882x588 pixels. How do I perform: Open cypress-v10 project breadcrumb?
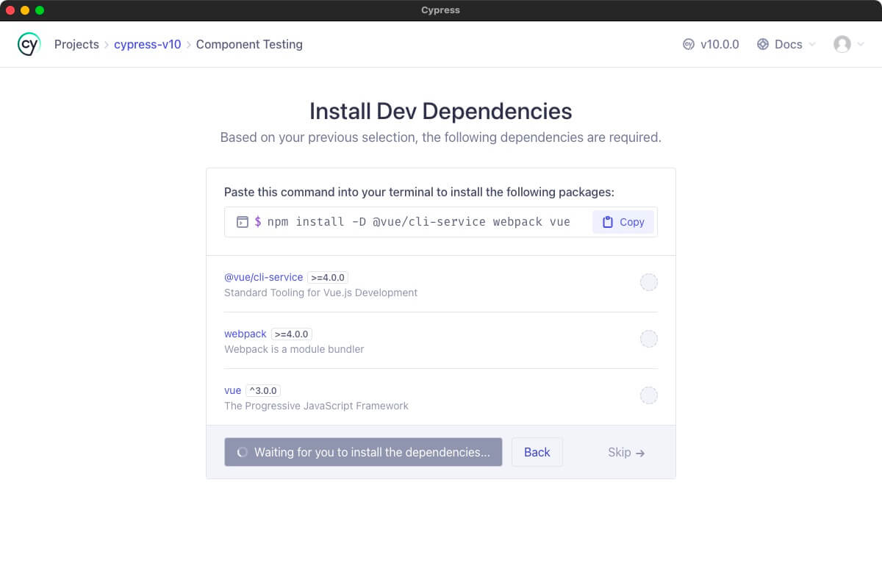click(147, 44)
